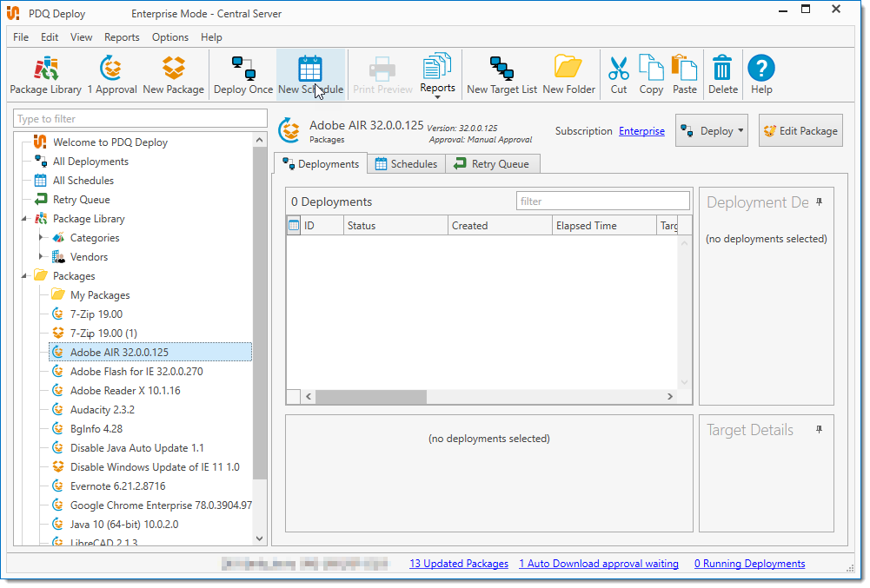Click the 1 Approval toolbar icon
The image size is (870, 588).
pyautogui.click(x=111, y=69)
